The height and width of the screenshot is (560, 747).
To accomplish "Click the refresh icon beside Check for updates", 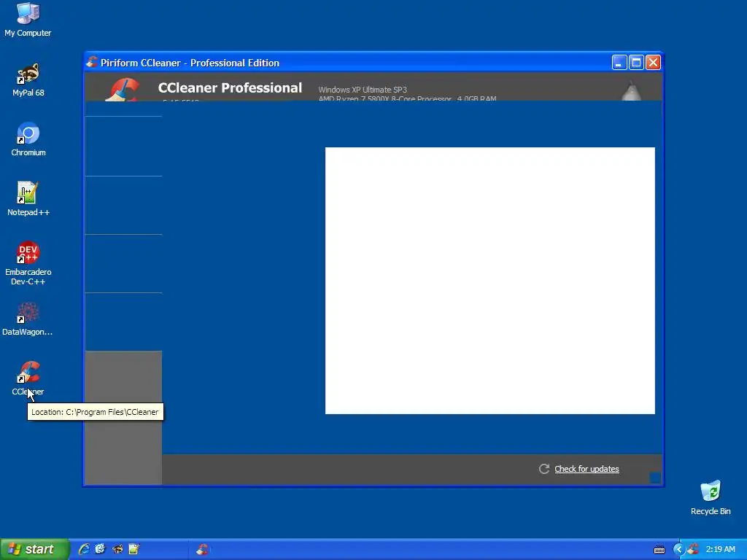I will pos(544,469).
